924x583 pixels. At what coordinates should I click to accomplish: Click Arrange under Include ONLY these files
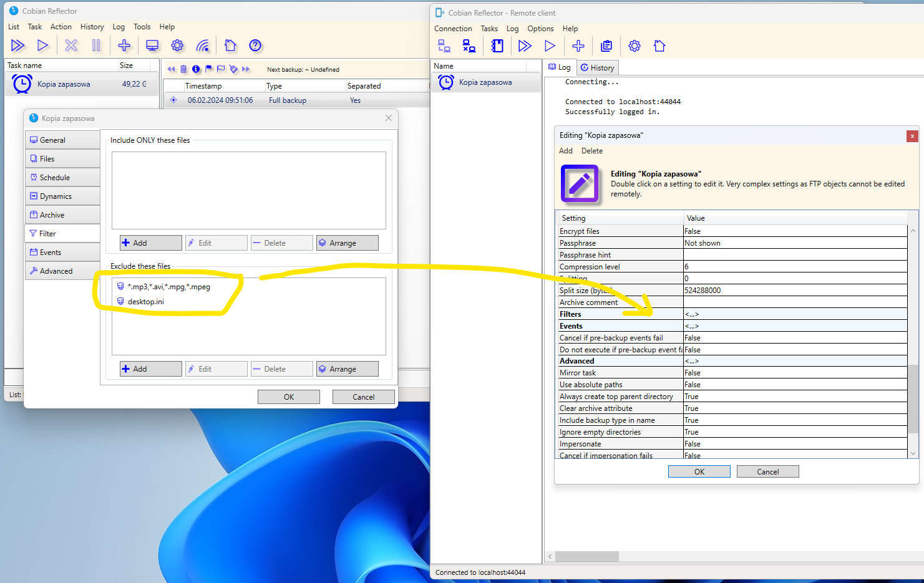(x=348, y=243)
